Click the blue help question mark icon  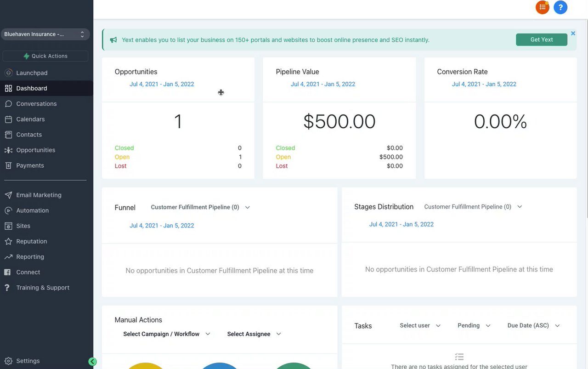pyautogui.click(x=560, y=7)
